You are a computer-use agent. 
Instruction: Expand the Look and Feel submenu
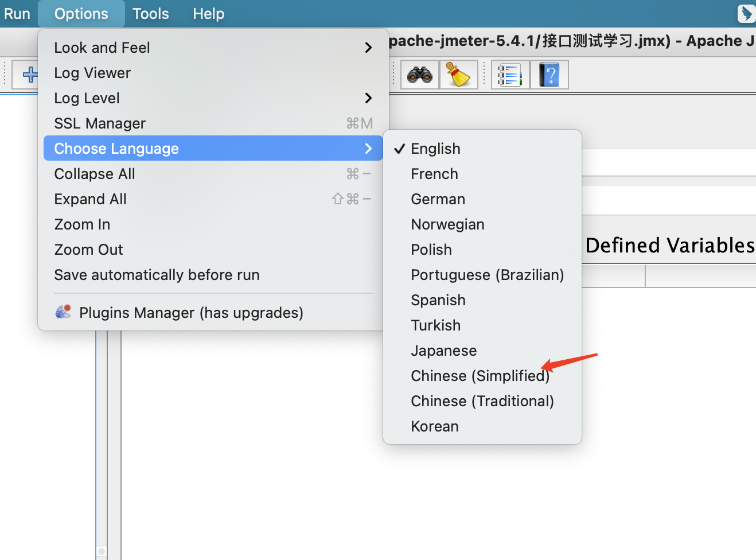[x=213, y=48]
